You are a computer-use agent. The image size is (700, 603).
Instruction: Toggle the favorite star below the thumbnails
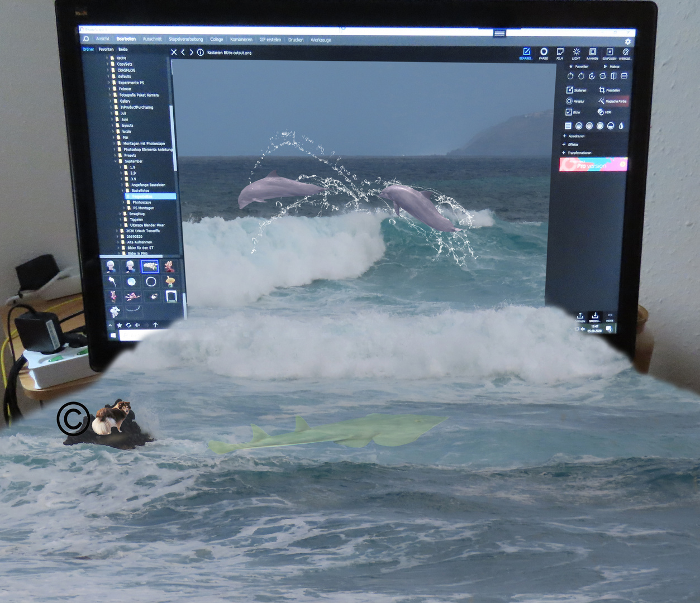click(x=120, y=325)
